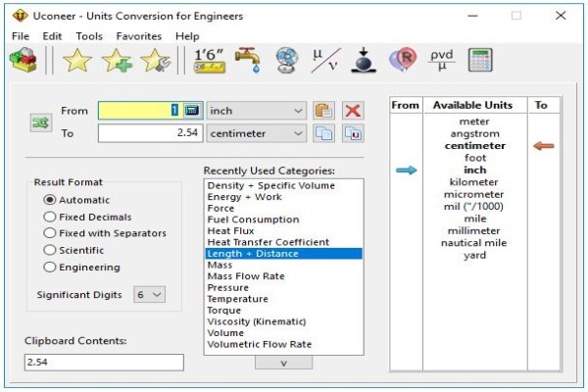Image resolution: width=588 pixels, height=392 pixels.
Task: Open the faucet flow tool icon
Action: click(248, 60)
